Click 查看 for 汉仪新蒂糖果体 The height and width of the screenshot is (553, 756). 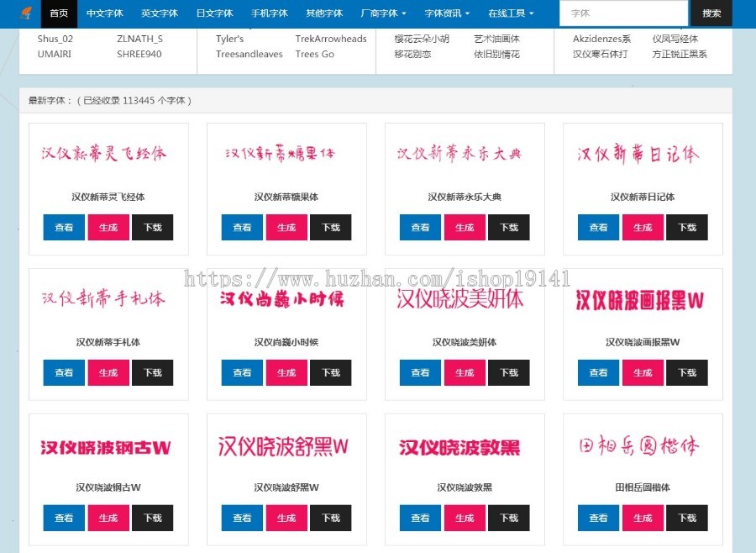[x=242, y=227]
